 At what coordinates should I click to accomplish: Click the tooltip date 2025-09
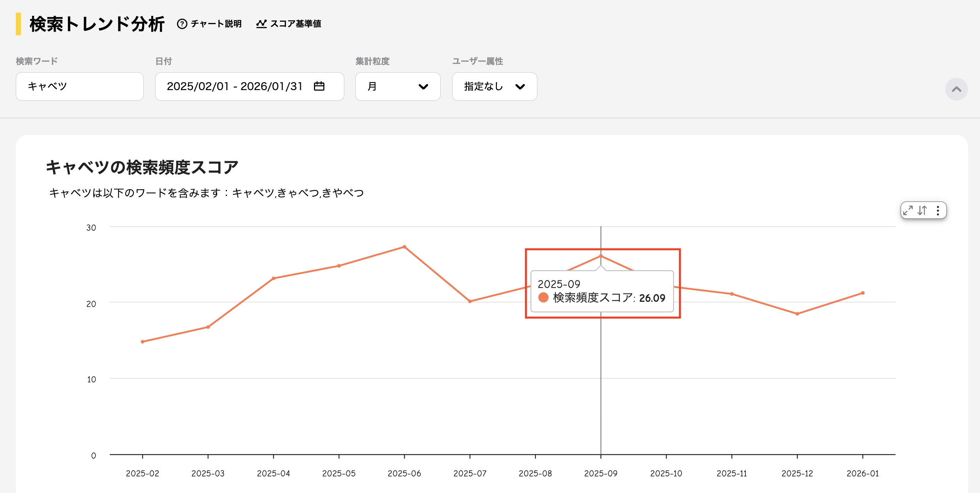[x=559, y=284]
